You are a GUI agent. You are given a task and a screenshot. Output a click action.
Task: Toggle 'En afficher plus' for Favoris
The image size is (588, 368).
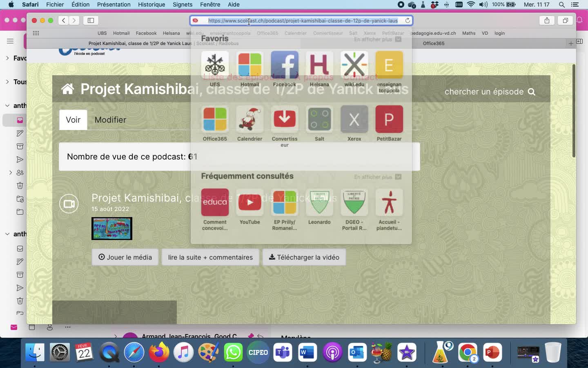377,39
